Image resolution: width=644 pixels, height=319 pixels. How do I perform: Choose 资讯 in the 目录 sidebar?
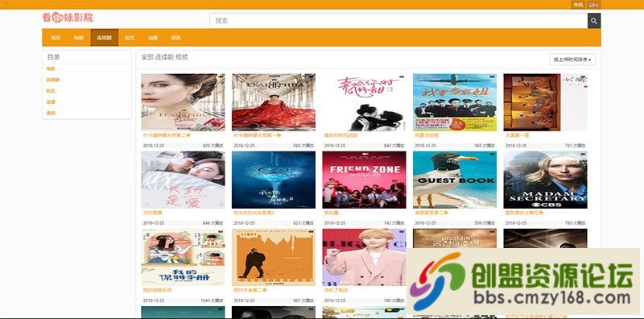[51, 113]
